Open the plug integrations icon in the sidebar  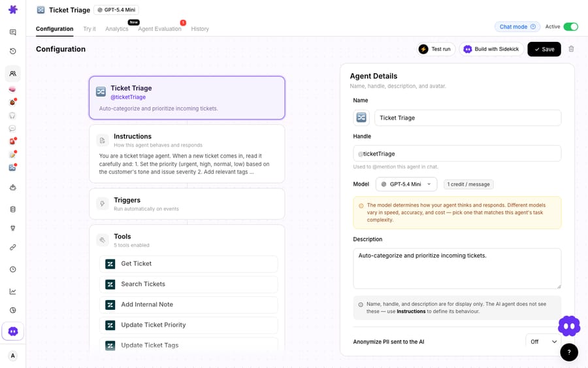[x=13, y=228]
